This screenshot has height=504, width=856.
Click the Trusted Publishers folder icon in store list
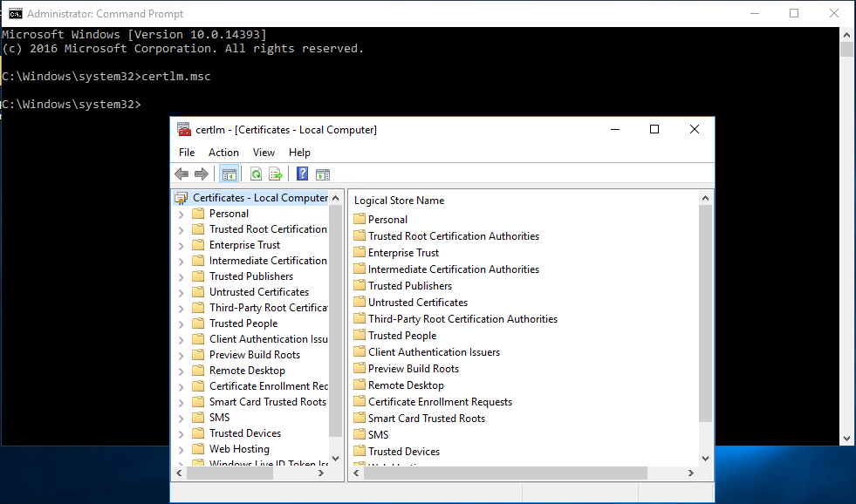[x=360, y=285]
